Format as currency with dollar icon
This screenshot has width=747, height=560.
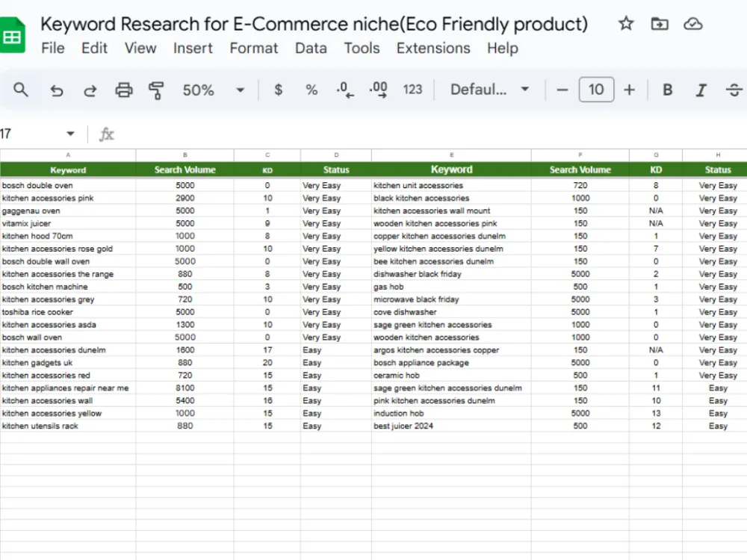278,90
